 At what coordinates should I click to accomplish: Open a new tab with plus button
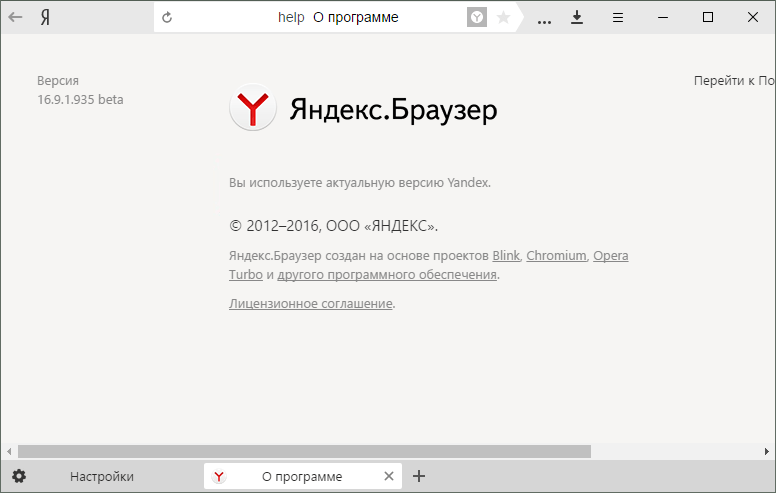419,476
